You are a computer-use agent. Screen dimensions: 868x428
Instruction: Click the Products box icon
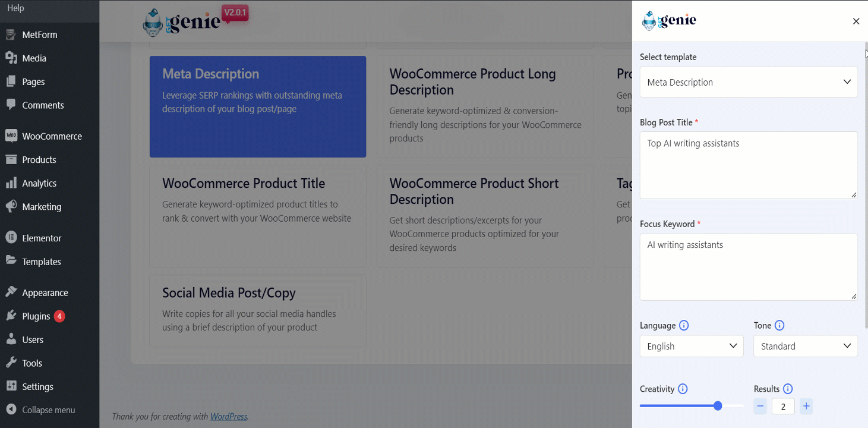click(11, 159)
